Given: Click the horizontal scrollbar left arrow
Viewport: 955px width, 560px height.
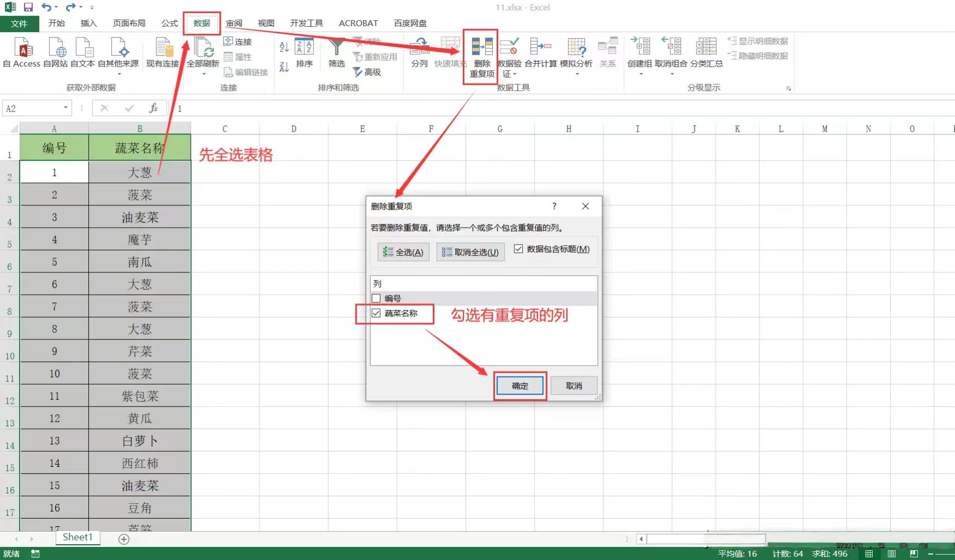Looking at the screenshot, I should tap(642, 539).
